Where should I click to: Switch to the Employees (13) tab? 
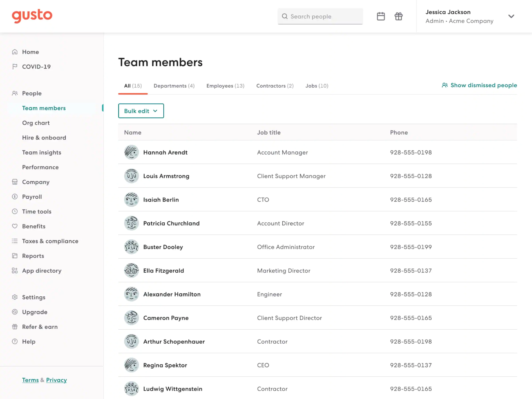[x=225, y=86]
